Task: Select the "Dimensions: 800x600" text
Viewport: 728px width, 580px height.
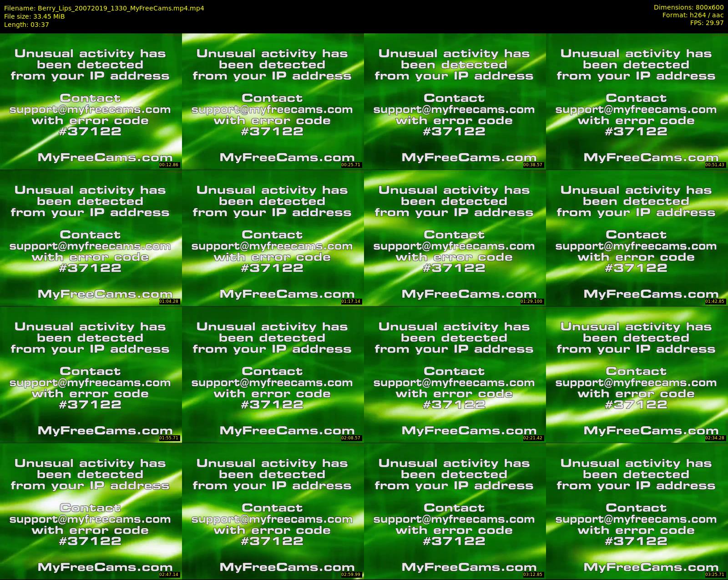Action: coord(688,7)
